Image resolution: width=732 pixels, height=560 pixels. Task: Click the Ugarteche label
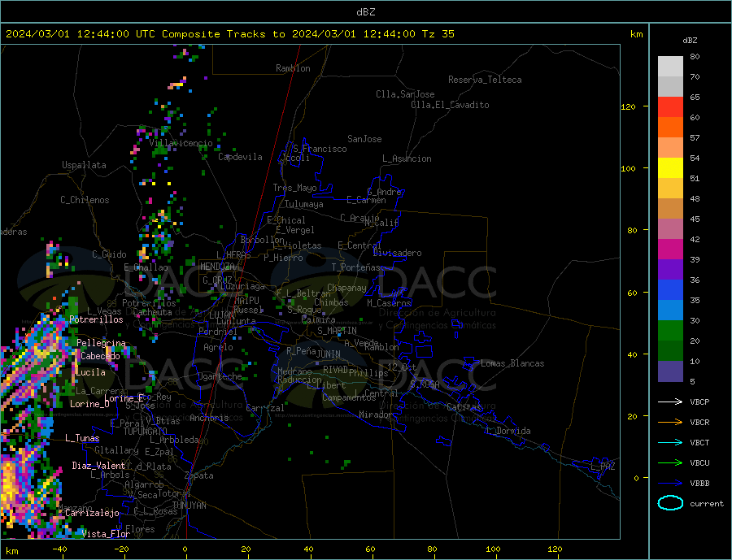pyautogui.click(x=220, y=376)
